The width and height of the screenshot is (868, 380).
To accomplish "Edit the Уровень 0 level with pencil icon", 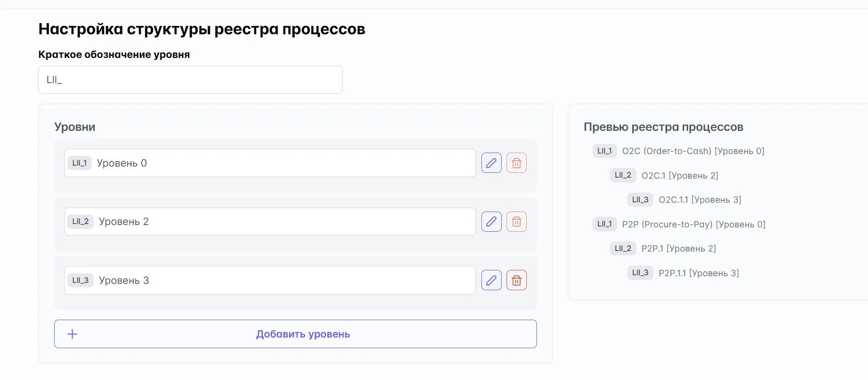I will click(x=491, y=163).
